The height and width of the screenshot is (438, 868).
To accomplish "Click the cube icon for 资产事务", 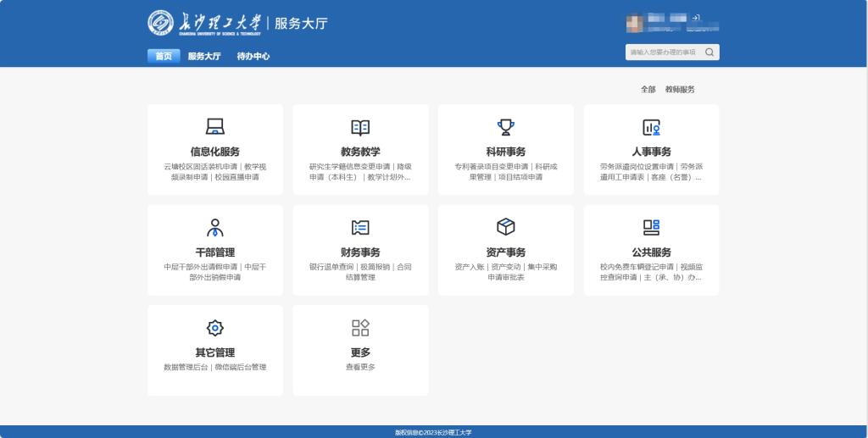I will click(506, 227).
